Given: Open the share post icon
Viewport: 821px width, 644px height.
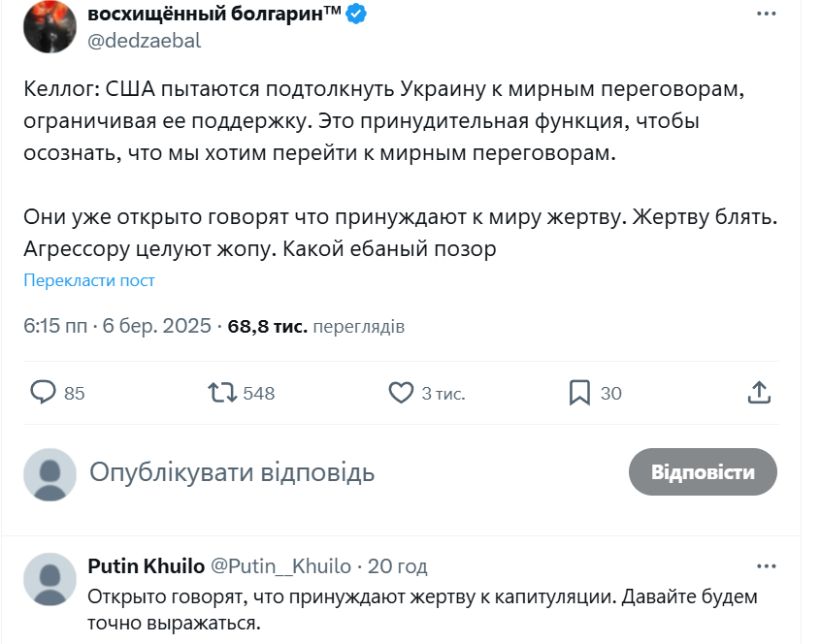Looking at the screenshot, I should 760,392.
